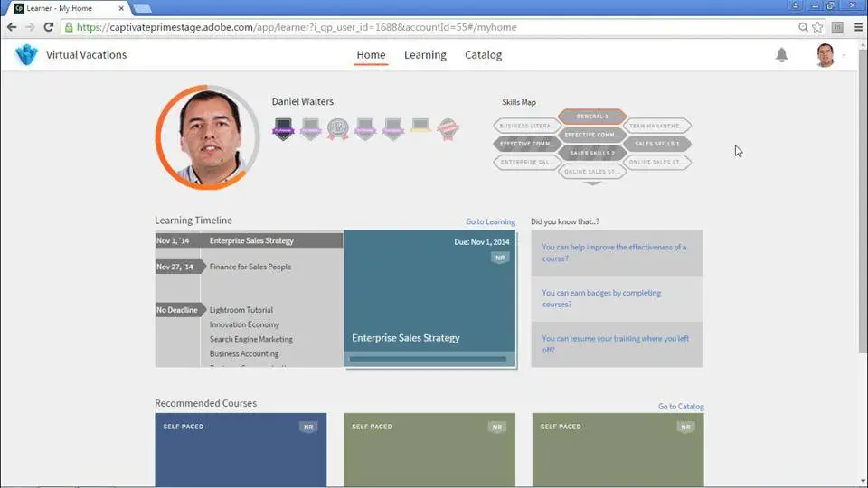This screenshot has width=868, height=488.
Task: Open the notifications bell
Action: [781, 55]
